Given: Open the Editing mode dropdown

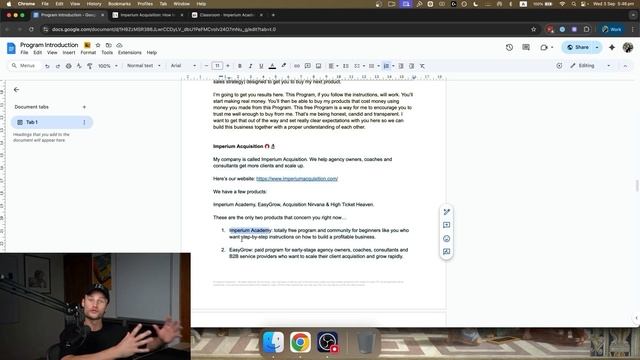Looking at the screenshot, I should [591, 66].
